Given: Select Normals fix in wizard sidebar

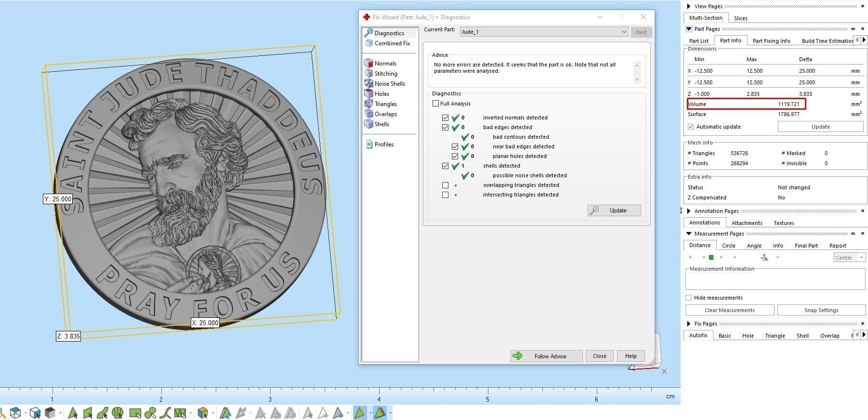Looking at the screenshot, I should [x=381, y=63].
